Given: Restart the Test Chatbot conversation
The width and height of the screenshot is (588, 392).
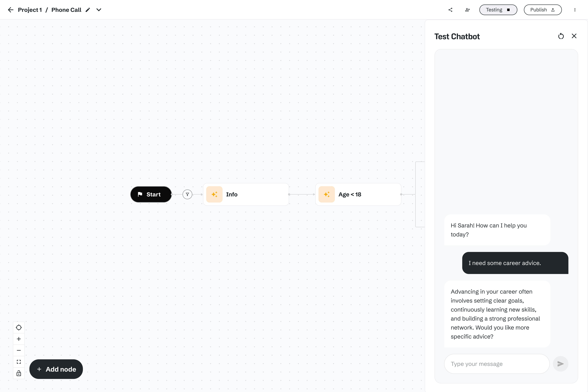Looking at the screenshot, I should pos(561,36).
